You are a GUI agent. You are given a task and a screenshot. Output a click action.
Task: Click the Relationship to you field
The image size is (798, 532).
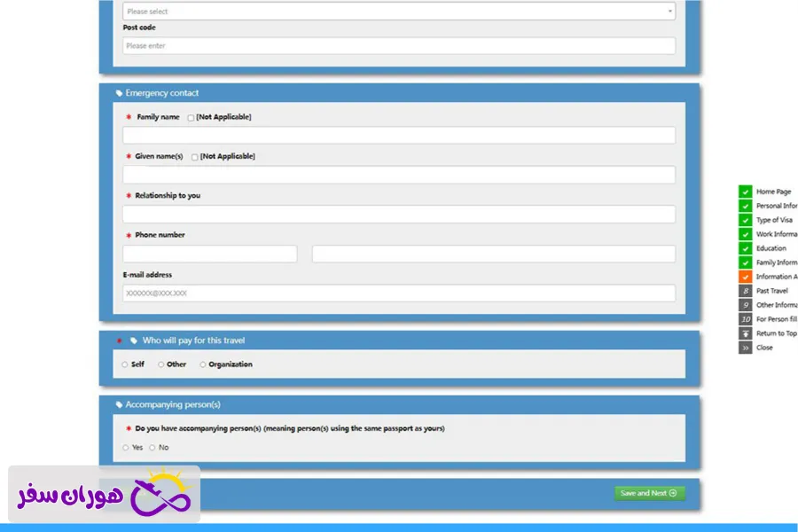(399, 215)
